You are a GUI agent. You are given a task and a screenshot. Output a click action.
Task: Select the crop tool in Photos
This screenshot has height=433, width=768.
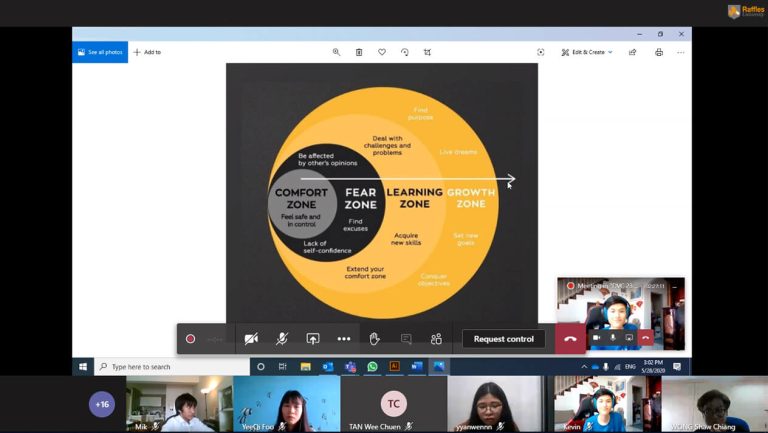pyautogui.click(x=427, y=52)
